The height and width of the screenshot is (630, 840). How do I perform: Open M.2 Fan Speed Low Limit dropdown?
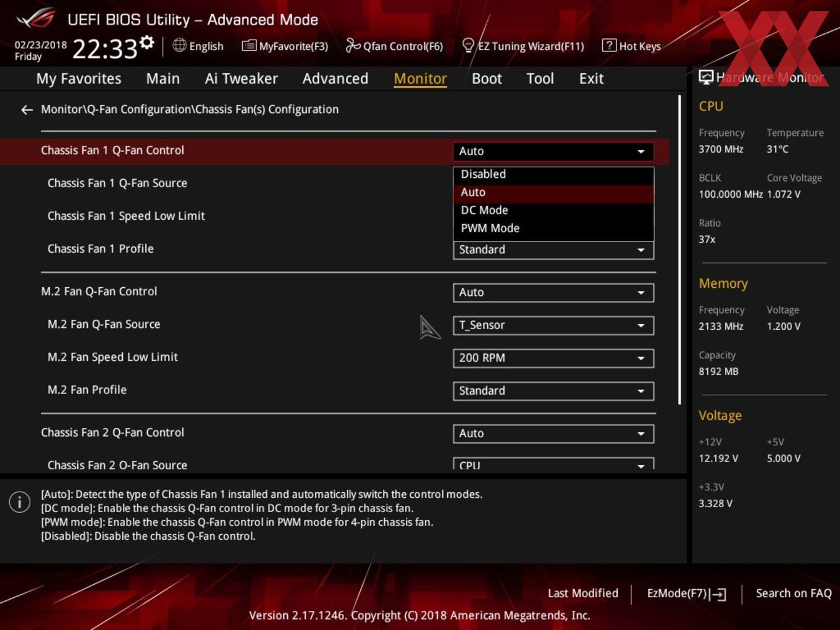[553, 358]
